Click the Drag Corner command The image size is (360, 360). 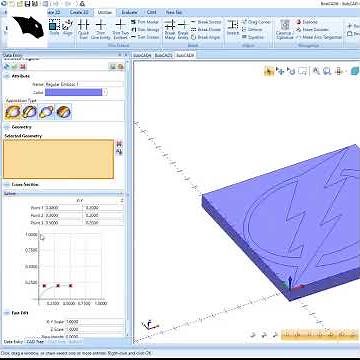pos(256,22)
